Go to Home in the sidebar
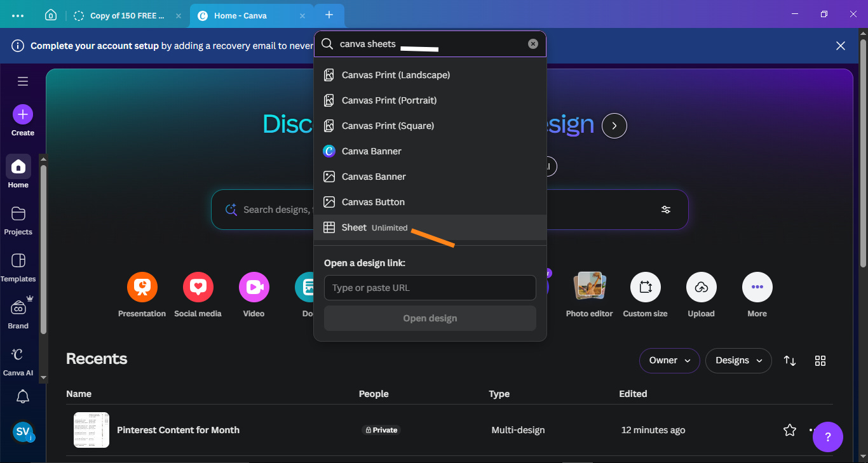 (18, 172)
